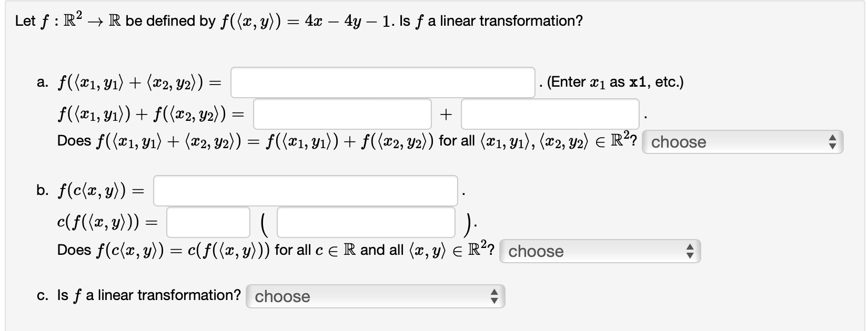Click the down arrow on the part a selector
Screen dimensions: 868x331
(833, 146)
